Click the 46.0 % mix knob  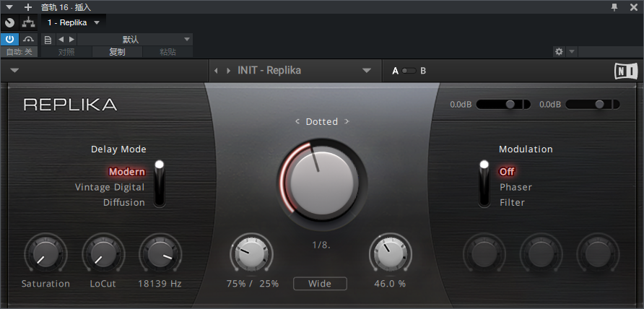coord(391,253)
